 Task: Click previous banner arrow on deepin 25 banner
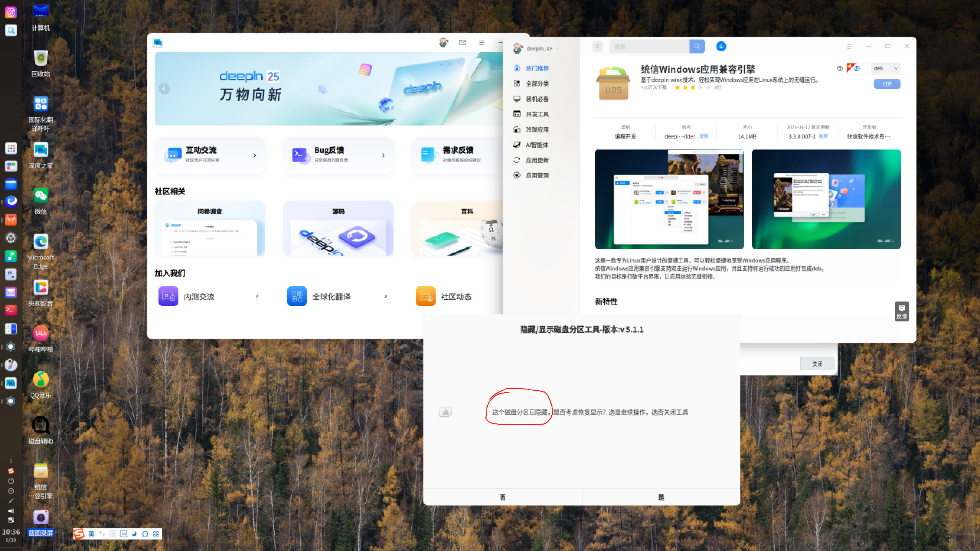tap(164, 89)
